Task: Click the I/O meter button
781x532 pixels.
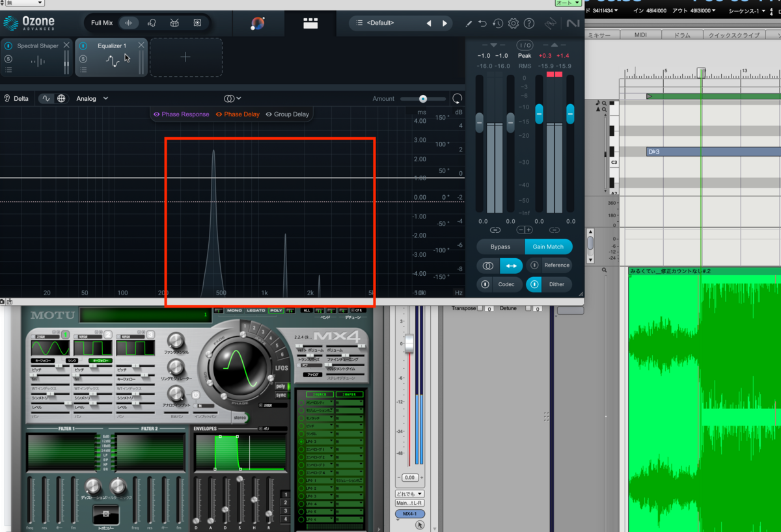Action: point(525,45)
